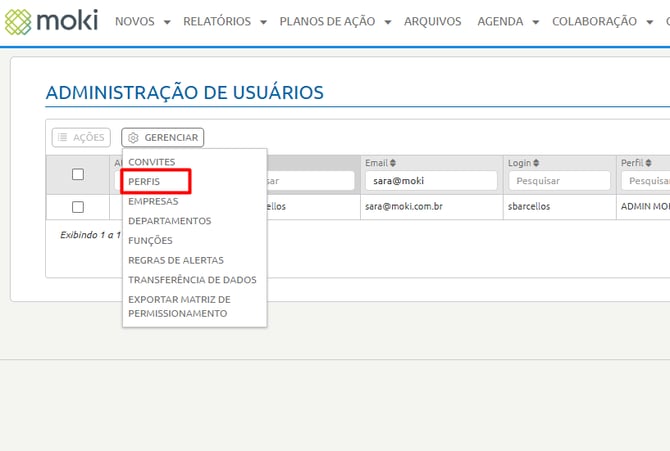This screenshot has height=451, width=670.
Task: Click the gear icon on Gerenciar button
Action: [x=133, y=138]
